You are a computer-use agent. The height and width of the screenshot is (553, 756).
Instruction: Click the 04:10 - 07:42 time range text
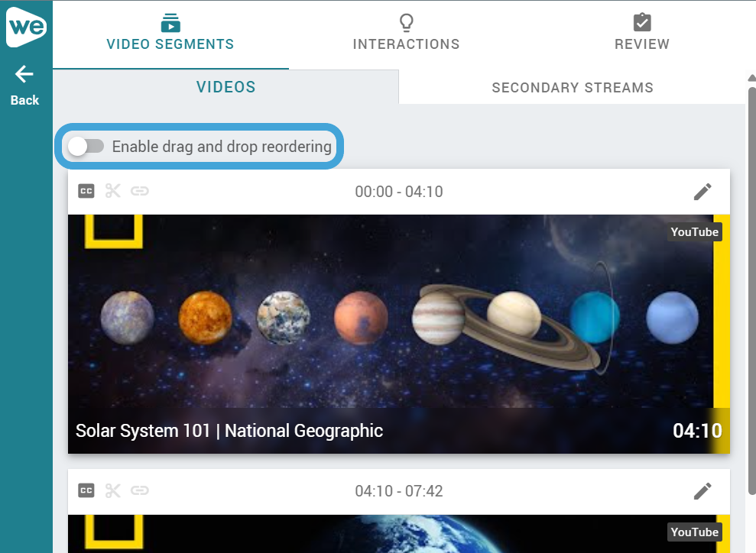[x=399, y=491]
